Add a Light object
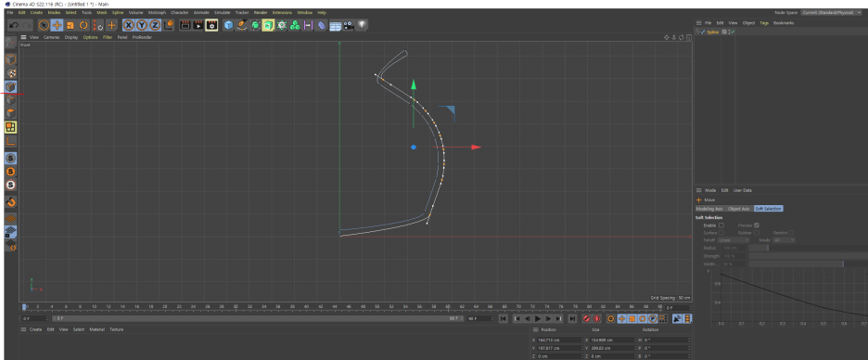This screenshot has width=868, height=360. point(362,25)
